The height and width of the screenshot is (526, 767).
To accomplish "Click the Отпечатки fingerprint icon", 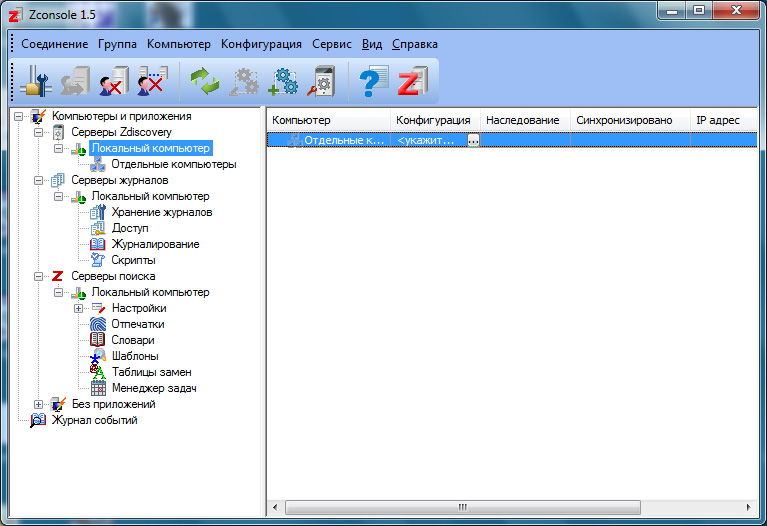I will tap(98, 324).
